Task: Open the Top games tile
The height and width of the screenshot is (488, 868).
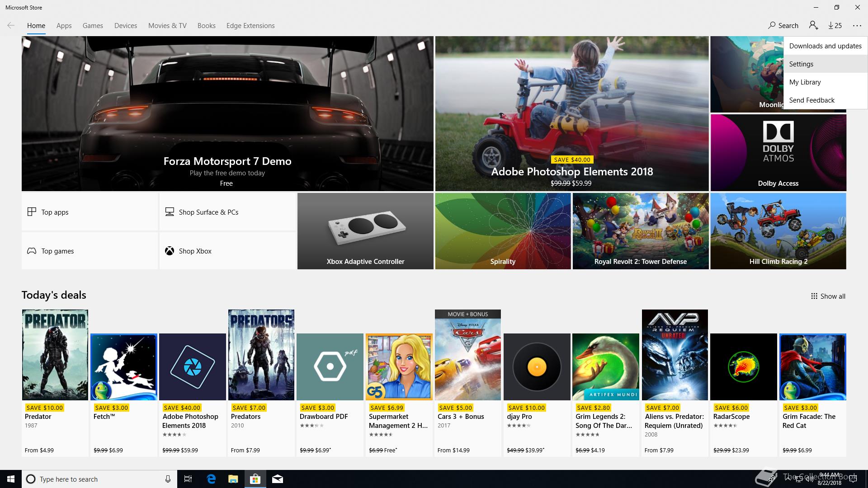Action: [x=90, y=251]
